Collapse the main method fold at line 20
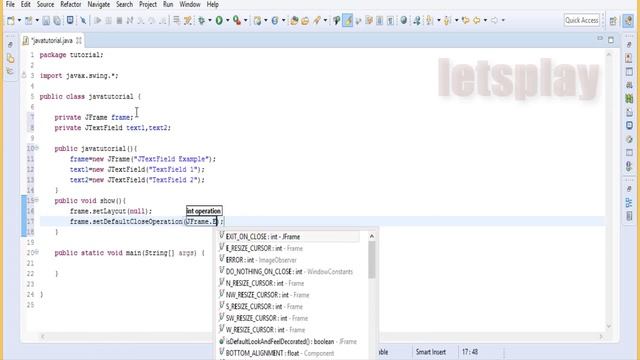 [36, 252]
